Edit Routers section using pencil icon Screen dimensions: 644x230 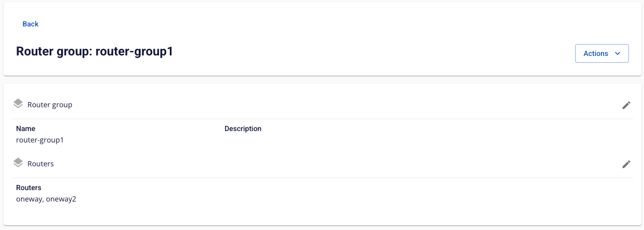[x=626, y=164]
